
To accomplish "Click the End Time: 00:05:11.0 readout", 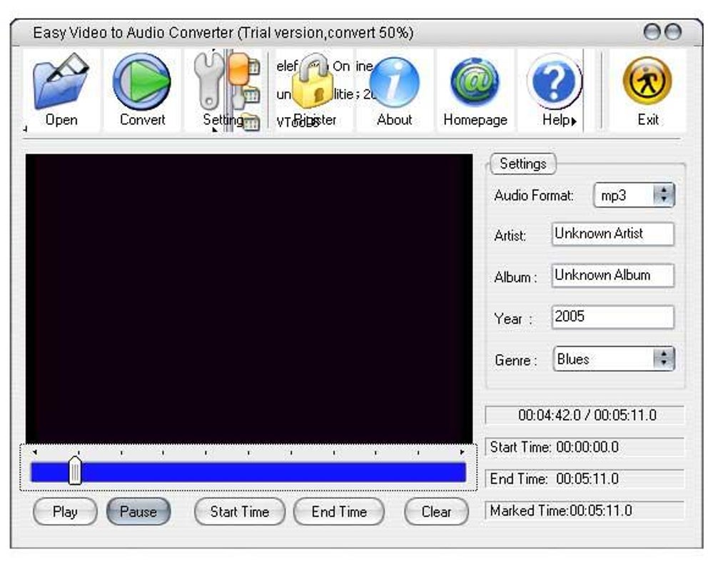I will click(585, 478).
